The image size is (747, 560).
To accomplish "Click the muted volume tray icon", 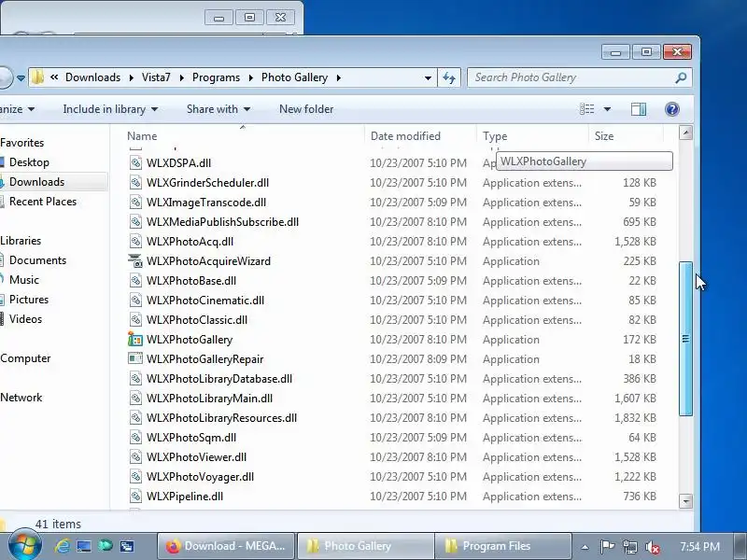I will pyautogui.click(x=652, y=547).
